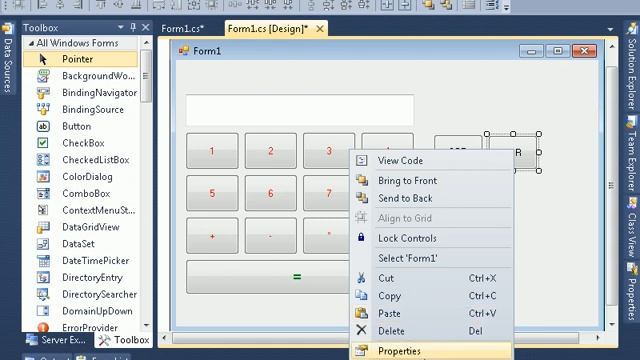Open the Solution Explorer side tab

[x=632, y=67]
